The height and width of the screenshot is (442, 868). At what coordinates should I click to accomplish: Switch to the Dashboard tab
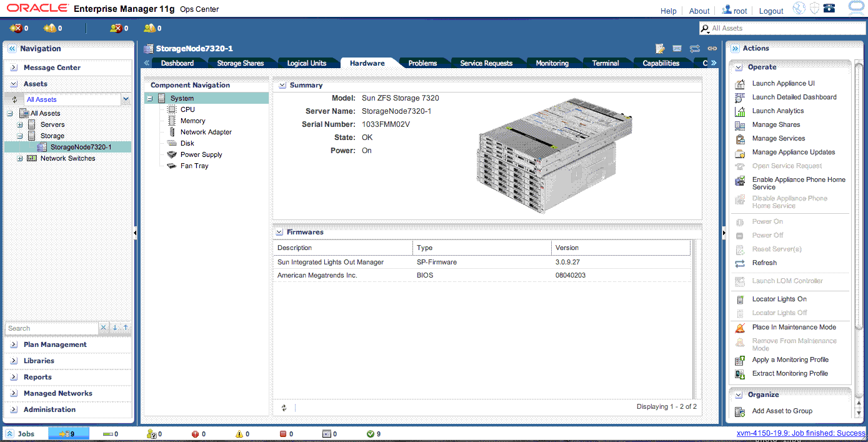(177, 63)
